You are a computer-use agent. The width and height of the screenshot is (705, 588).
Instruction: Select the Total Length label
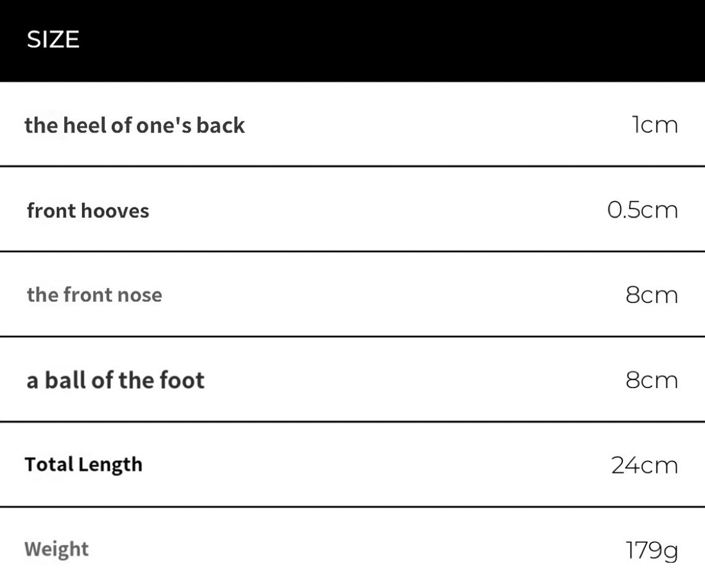pos(84,465)
